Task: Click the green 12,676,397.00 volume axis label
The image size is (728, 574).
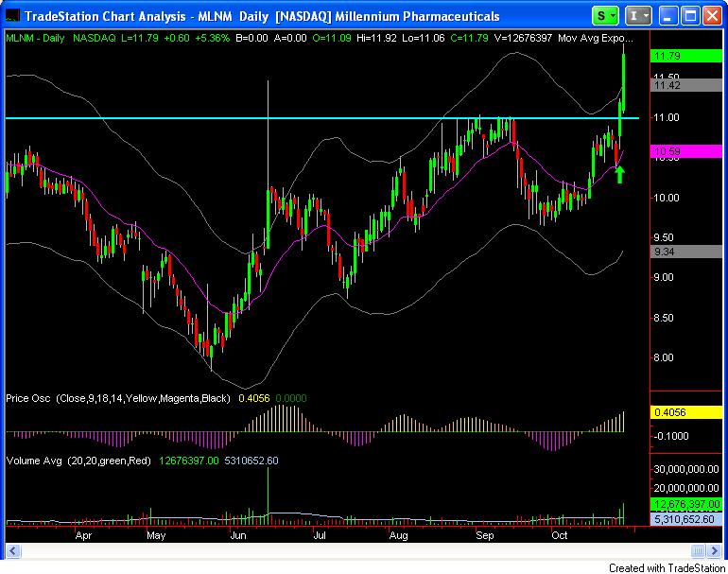Action: [686, 504]
